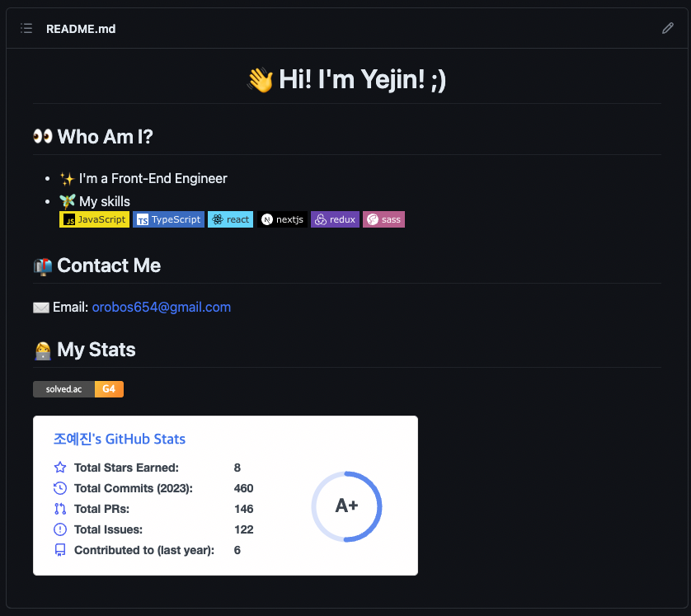Image resolution: width=691 pixels, height=616 pixels.
Task: Open the README outline list icon
Action: [26, 29]
